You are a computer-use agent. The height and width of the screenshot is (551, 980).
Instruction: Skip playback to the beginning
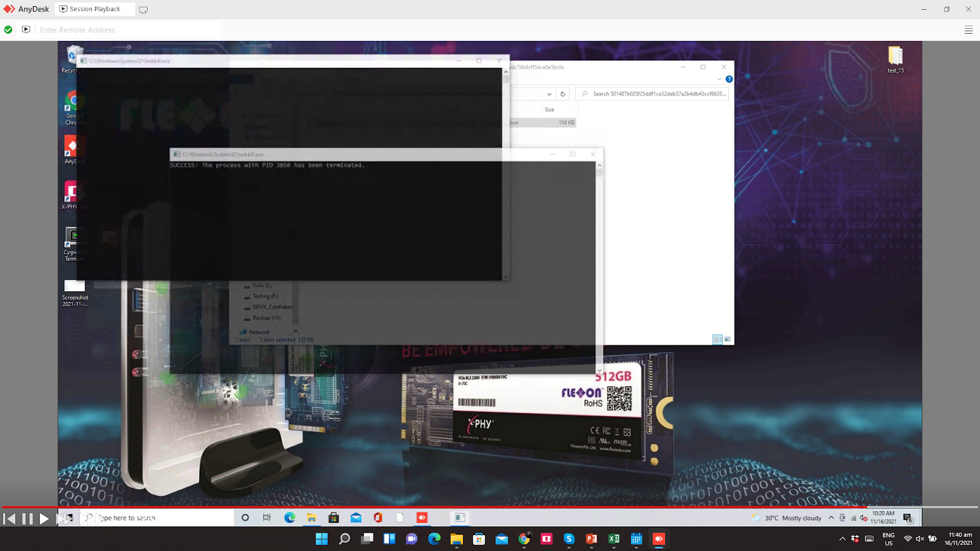(x=10, y=519)
